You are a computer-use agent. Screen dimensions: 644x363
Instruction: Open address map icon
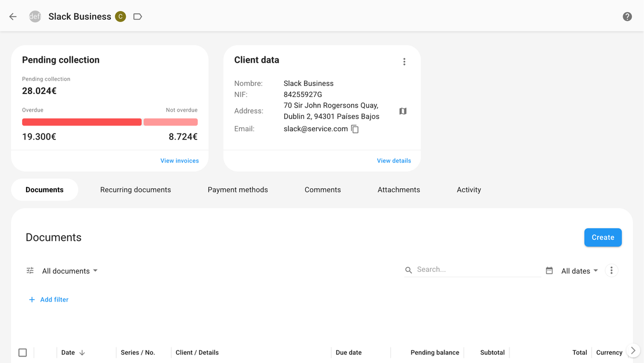pos(403,111)
